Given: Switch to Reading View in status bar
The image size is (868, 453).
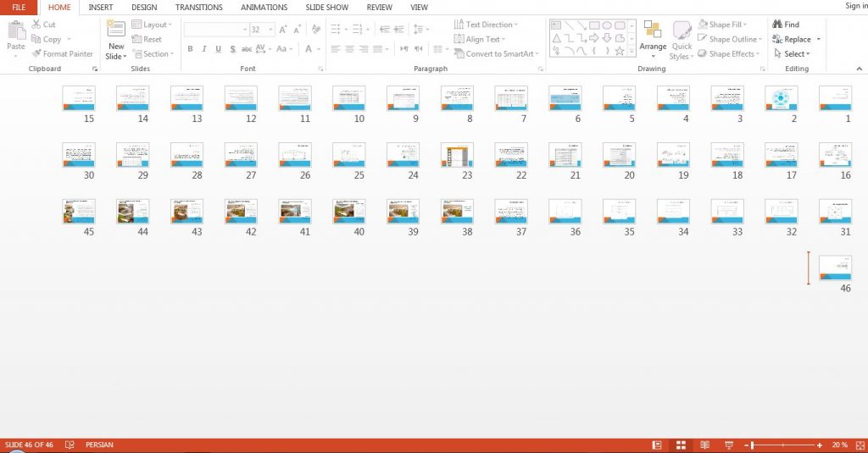Looking at the screenshot, I should pos(704,445).
